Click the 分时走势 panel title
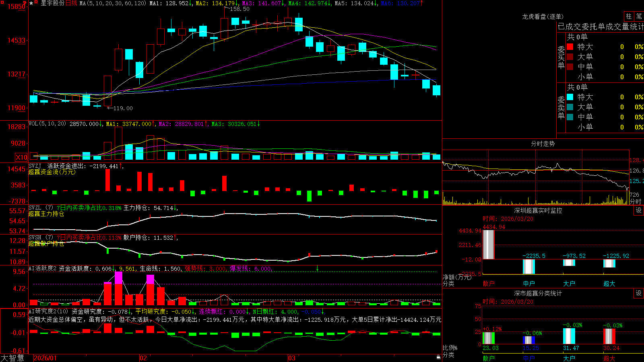 click(x=543, y=144)
